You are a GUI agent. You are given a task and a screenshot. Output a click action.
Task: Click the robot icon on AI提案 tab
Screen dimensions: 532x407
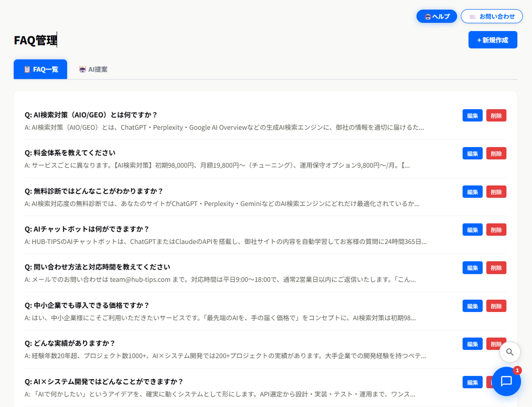pos(82,69)
